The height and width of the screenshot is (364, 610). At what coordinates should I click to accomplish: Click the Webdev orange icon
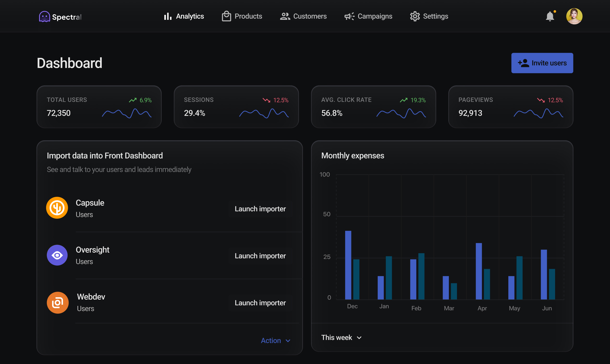click(58, 302)
